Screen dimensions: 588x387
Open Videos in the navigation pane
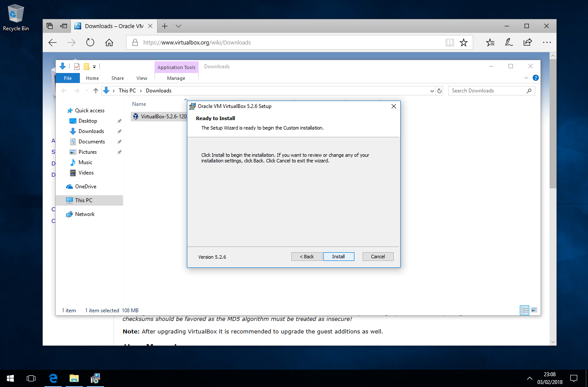[86, 173]
